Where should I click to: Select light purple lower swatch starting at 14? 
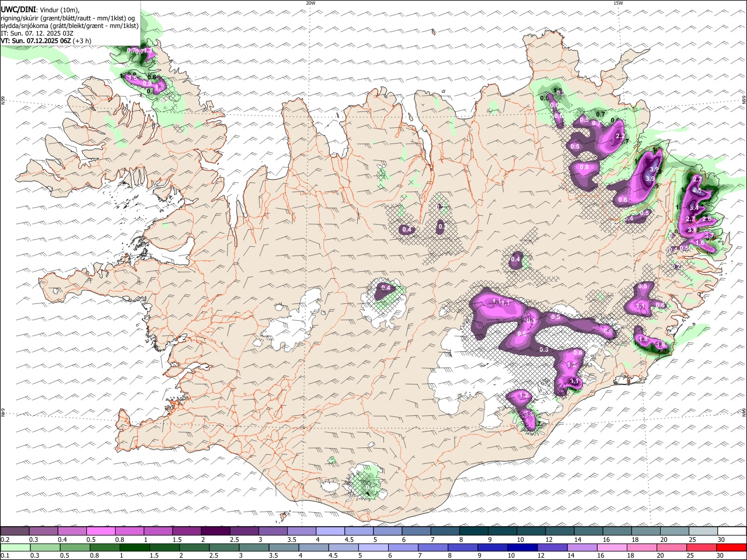pos(581,548)
